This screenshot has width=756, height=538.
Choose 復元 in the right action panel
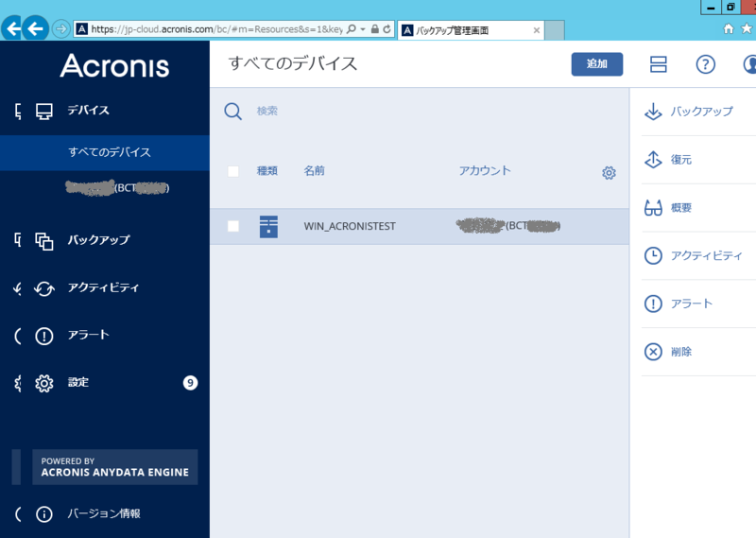(x=681, y=160)
